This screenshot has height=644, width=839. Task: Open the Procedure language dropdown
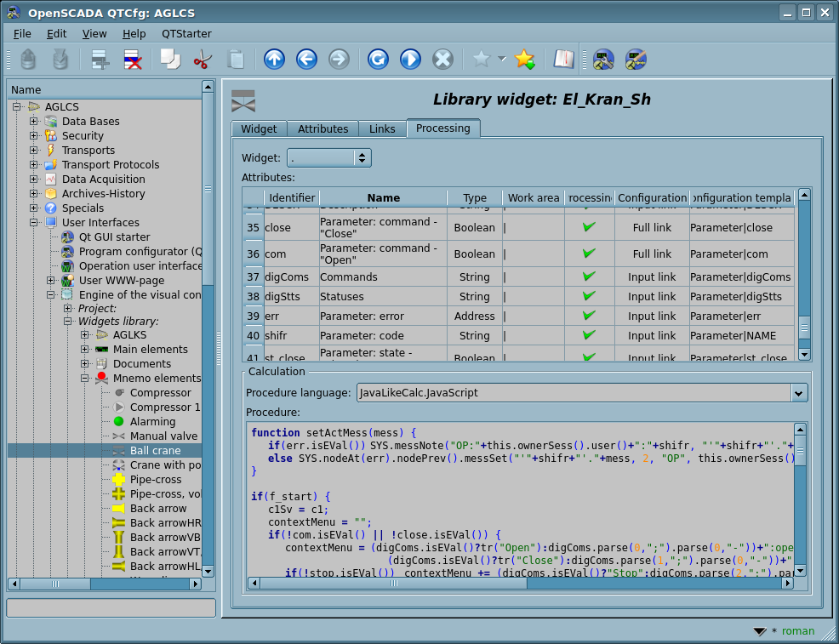[x=798, y=393]
